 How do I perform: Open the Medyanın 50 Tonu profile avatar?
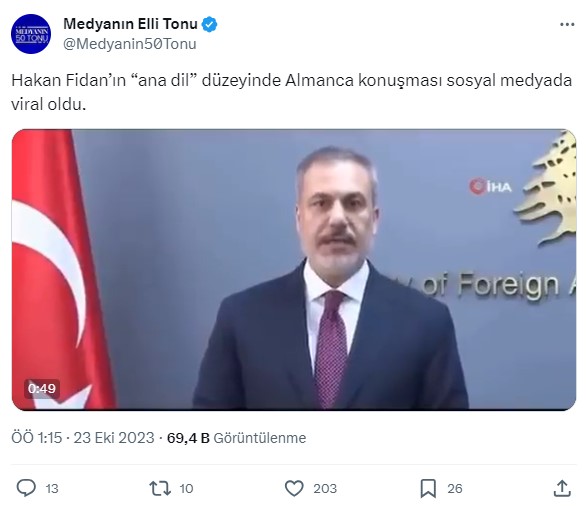pos(31,34)
